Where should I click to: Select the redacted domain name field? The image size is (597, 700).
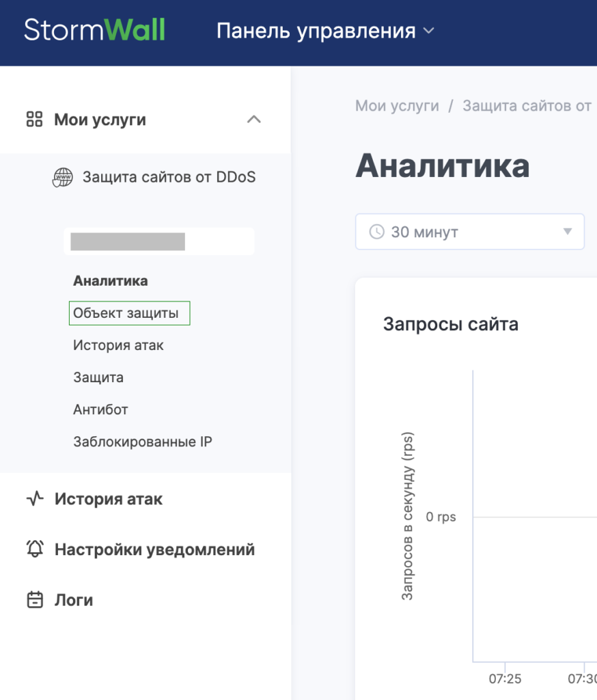[x=159, y=241]
